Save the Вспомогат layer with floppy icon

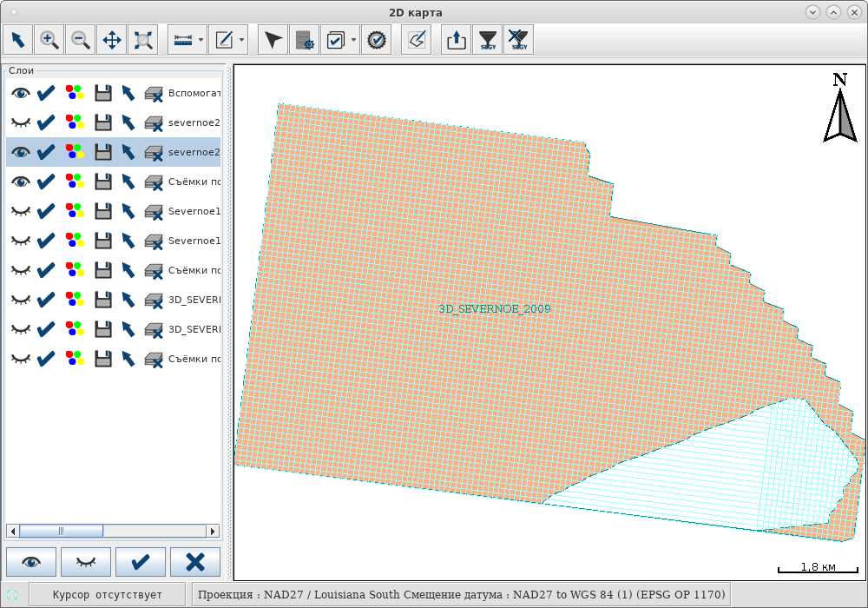coord(103,93)
